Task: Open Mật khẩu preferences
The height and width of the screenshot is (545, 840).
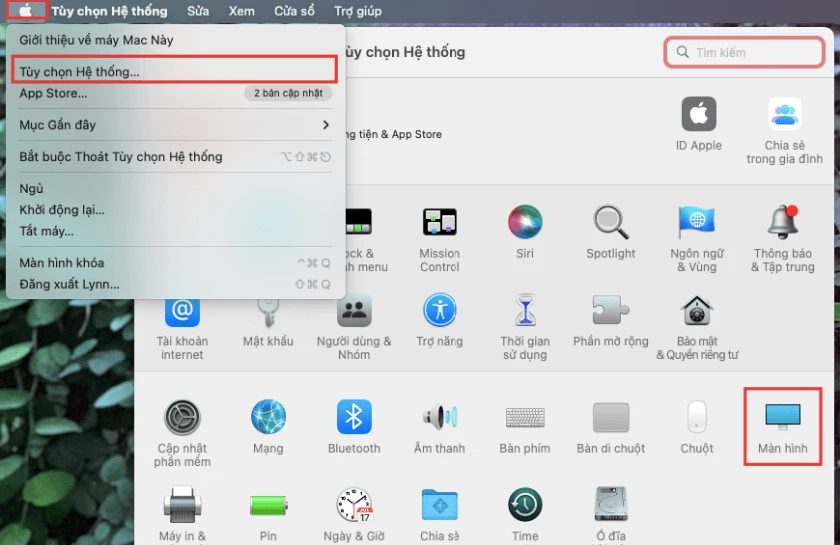Action: point(268,322)
